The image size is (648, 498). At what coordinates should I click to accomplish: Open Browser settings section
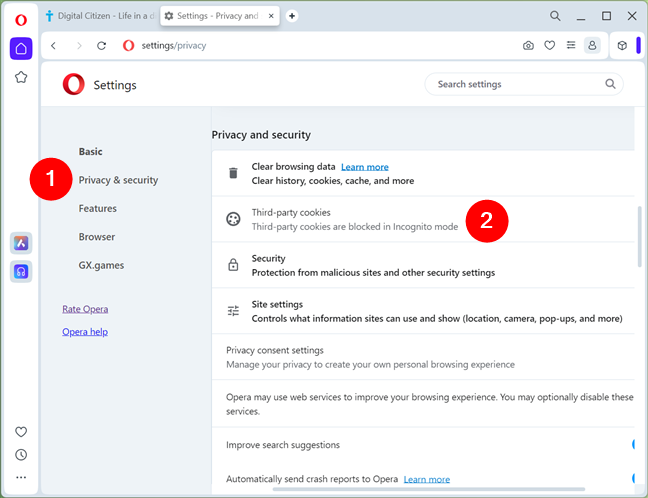[x=97, y=237]
